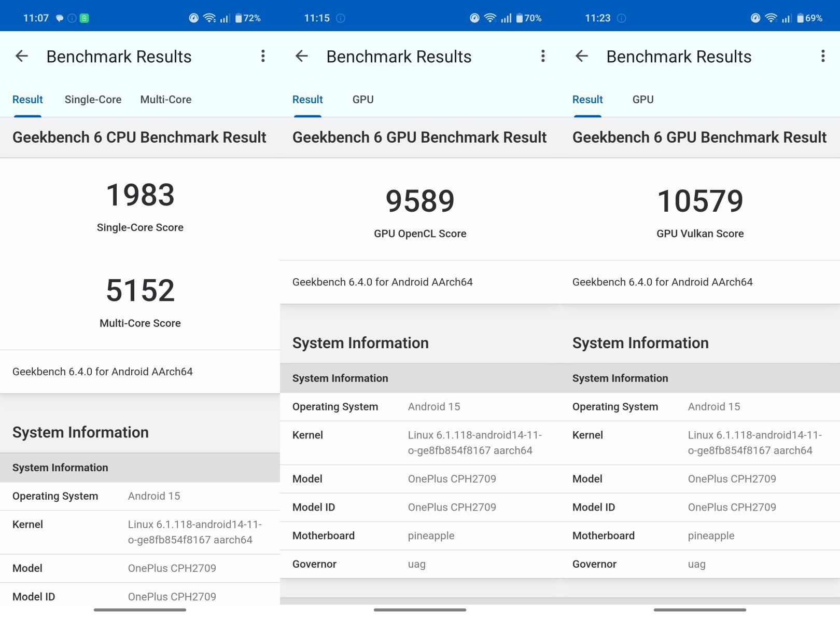Tap the 70% battery indicator
This screenshot has width=840, height=617.
[x=529, y=18]
